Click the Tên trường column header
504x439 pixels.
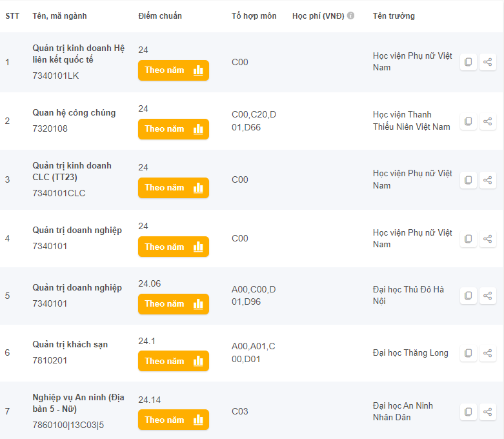tap(394, 15)
